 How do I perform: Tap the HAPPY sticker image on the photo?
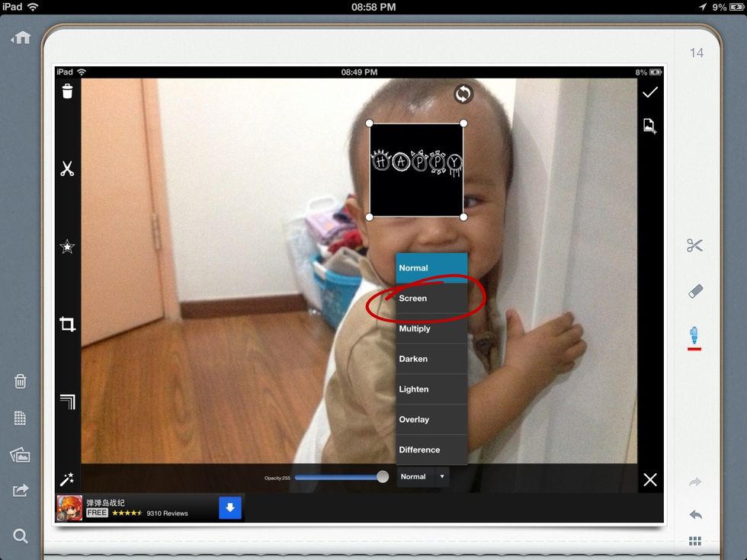pos(416,169)
